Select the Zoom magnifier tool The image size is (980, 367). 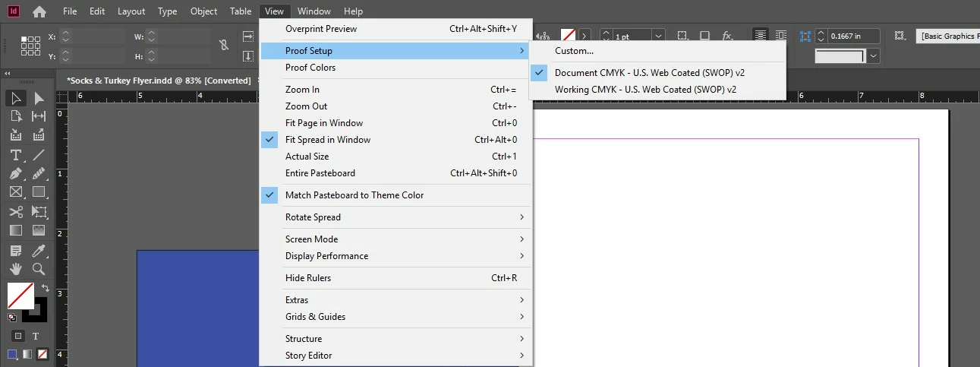pos(39,269)
